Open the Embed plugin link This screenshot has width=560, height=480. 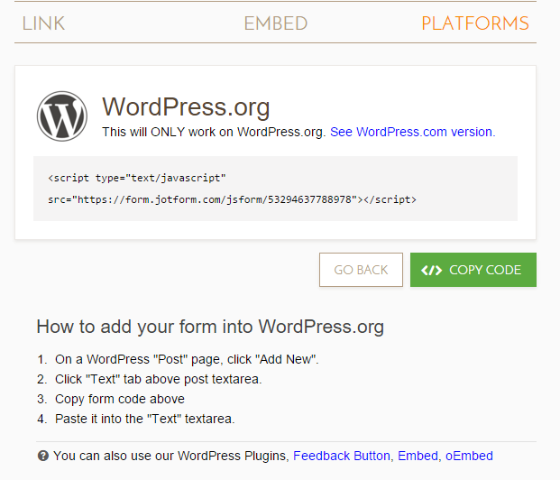pyautogui.click(x=418, y=456)
